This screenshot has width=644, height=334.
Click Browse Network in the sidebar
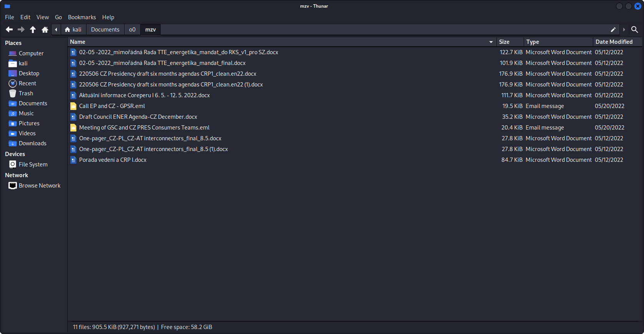(x=40, y=186)
